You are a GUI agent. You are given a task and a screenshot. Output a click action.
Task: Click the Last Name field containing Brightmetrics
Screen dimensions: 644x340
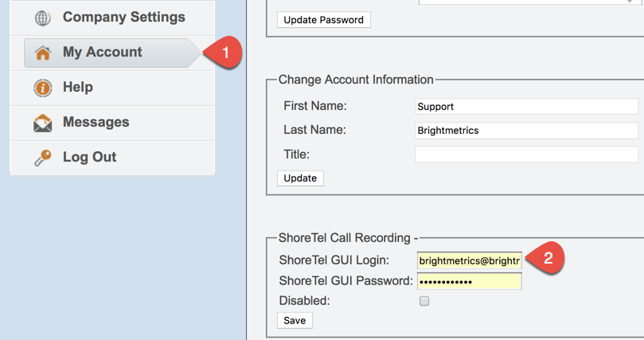(526, 130)
